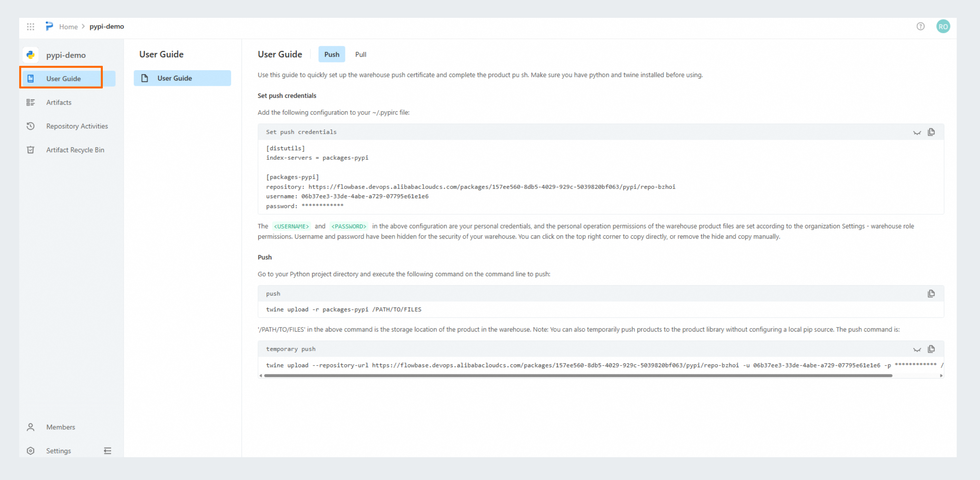Copy the push command code block
Image resolution: width=980 pixels, height=480 pixels.
click(931, 293)
